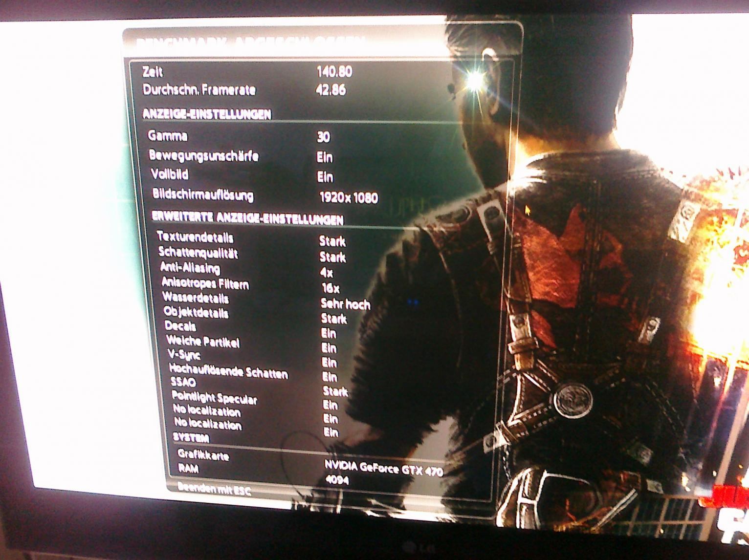The image size is (749, 560).
Task: Click the 'SSAO' label
Action: tap(183, 382)
